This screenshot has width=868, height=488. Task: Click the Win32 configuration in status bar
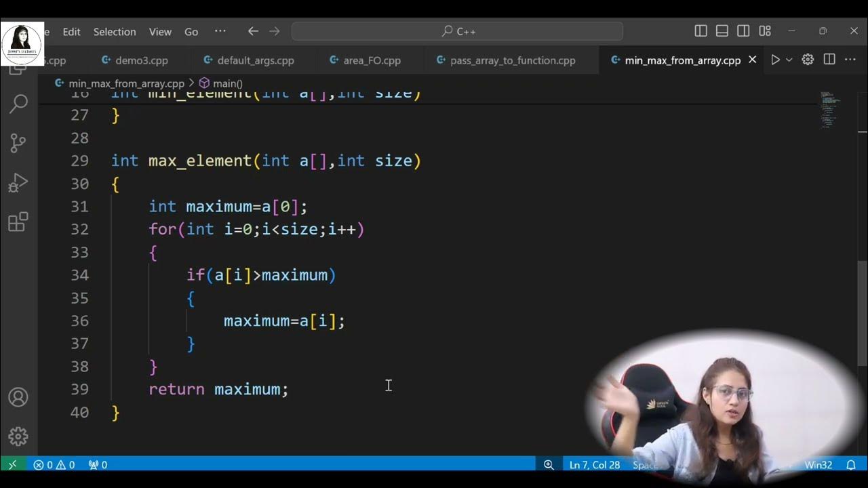818,464
